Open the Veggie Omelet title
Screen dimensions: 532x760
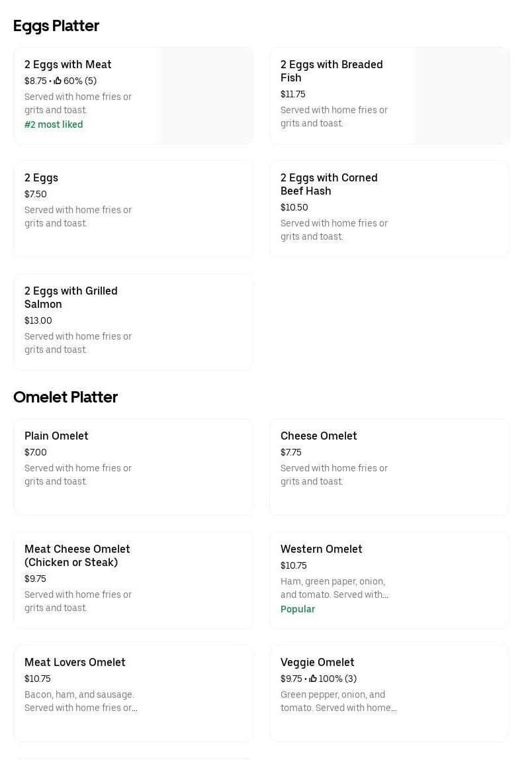[317, 662]
